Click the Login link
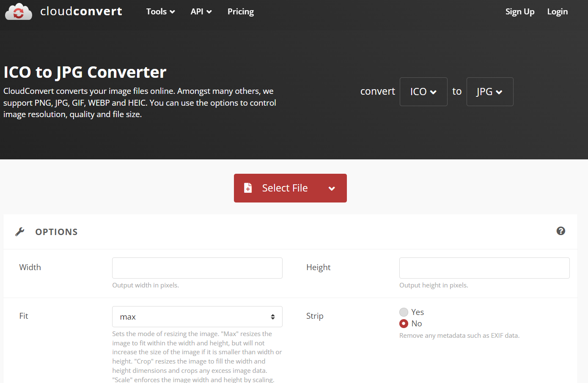 pyautogui.click(x=558, y=11)
